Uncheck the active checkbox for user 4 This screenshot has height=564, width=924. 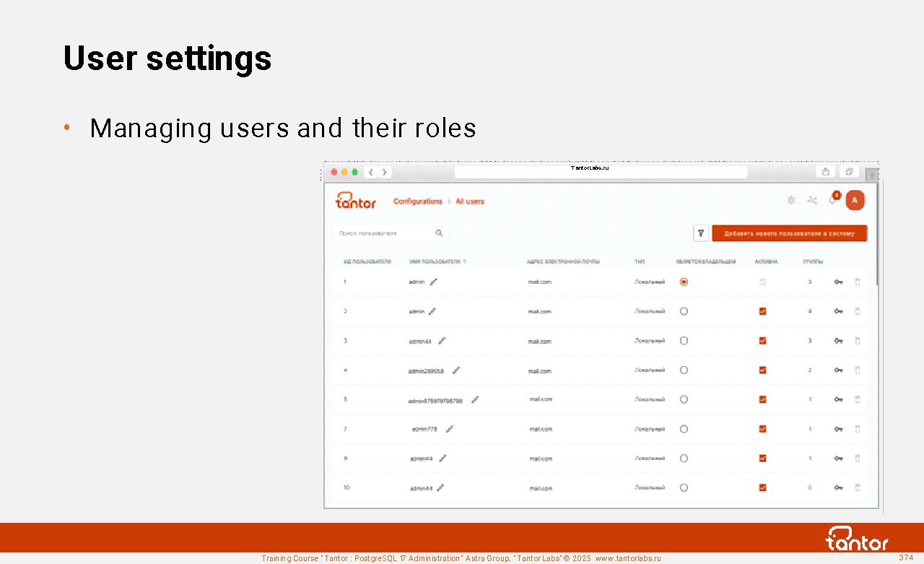click(762, 370)
